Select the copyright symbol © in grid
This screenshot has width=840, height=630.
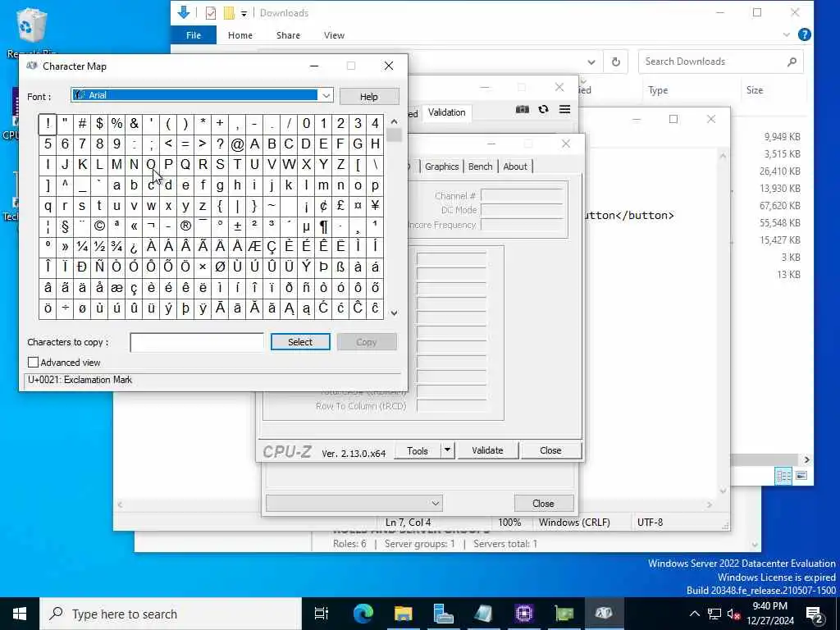click(x=99, y=226)
